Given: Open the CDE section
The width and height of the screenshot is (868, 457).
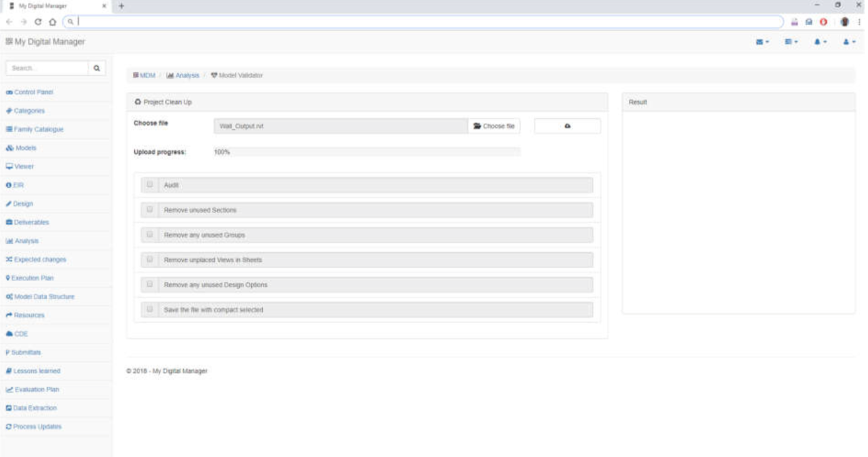Looking at the screenshot, I should pyautogui.click(x=20, y=333).
